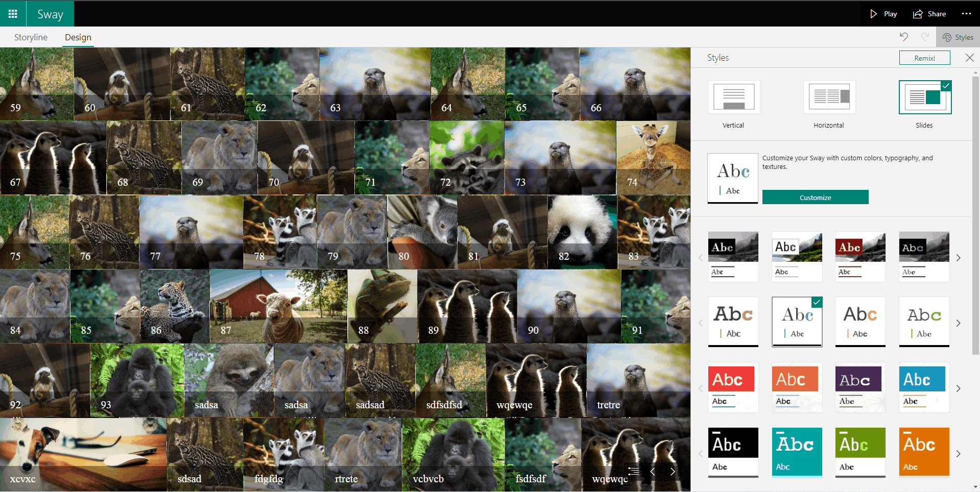Click the Styles icon in the toolbar
Screen dimensions: 980x492
958,37
